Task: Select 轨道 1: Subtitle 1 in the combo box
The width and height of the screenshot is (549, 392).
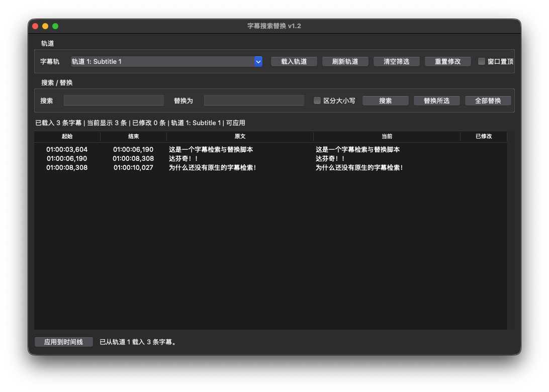Action: pos(166,61)
